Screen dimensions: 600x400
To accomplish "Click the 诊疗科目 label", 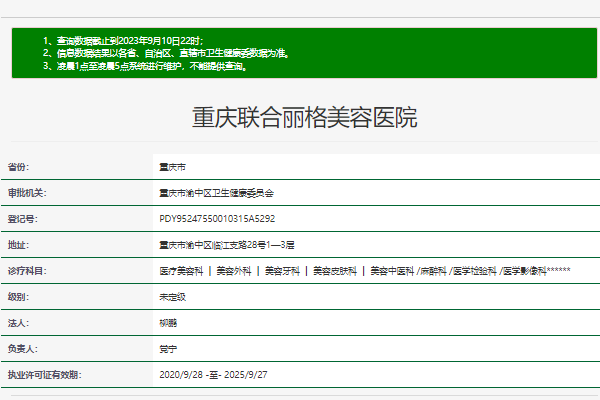I will click(x=27, y=271).
